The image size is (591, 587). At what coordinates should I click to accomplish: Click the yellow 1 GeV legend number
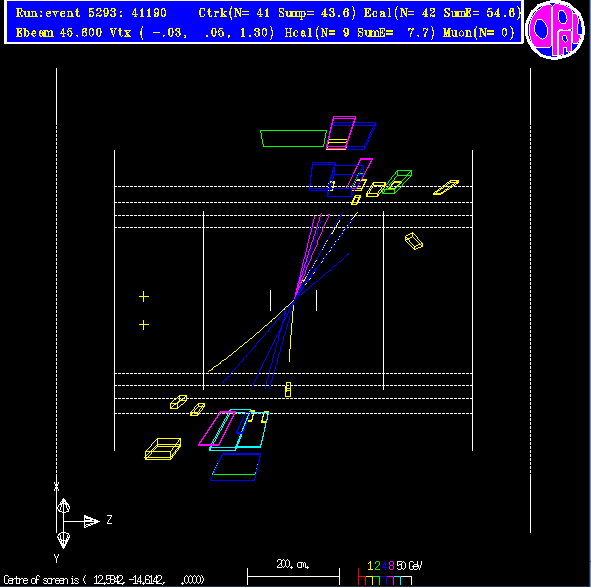click(x=370, y=566)
